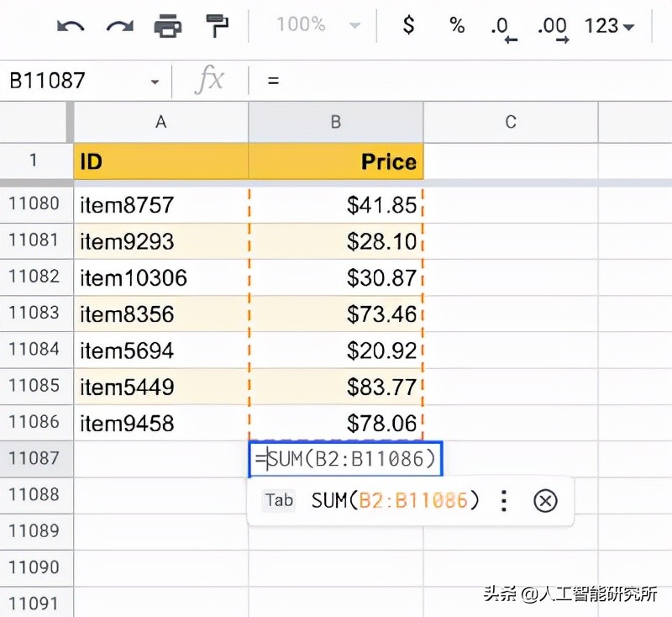
Task: Open the name box dropdown arrow
Action: [154, 80]
